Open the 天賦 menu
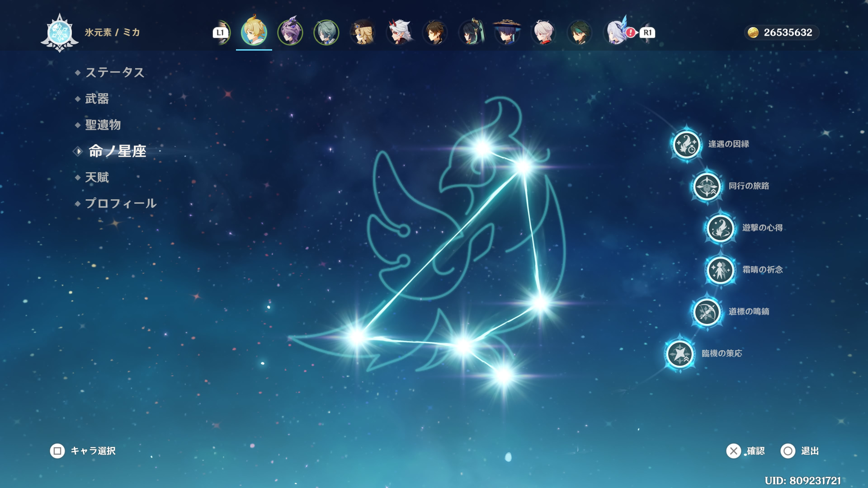Screen dimensions: 868x488 [x=97, y=177]
